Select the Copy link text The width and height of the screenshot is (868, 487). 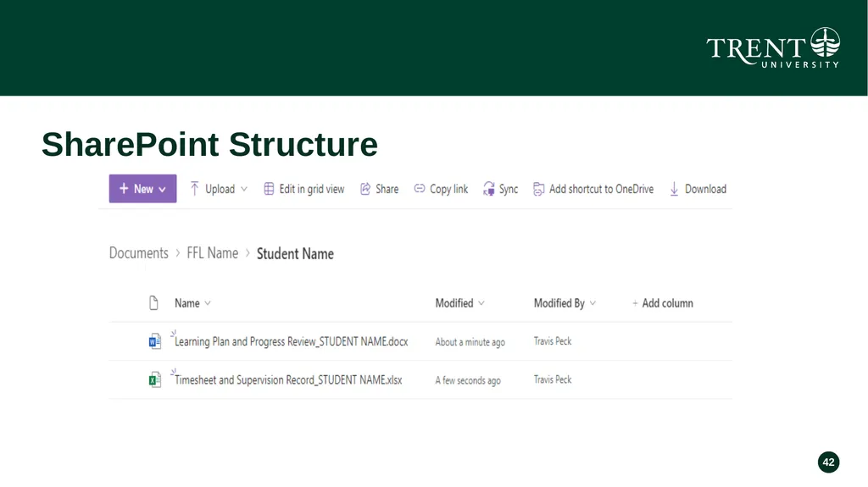[449, 189]
